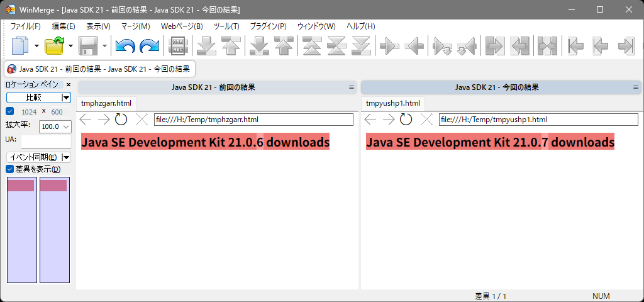Click the Copy to Right icon

point(389,45)
